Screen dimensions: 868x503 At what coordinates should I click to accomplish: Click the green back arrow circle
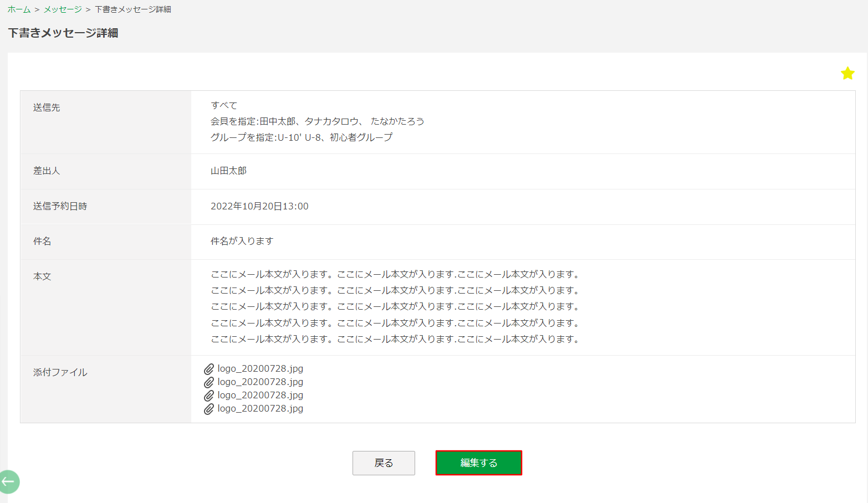click(x=8, y=481)
